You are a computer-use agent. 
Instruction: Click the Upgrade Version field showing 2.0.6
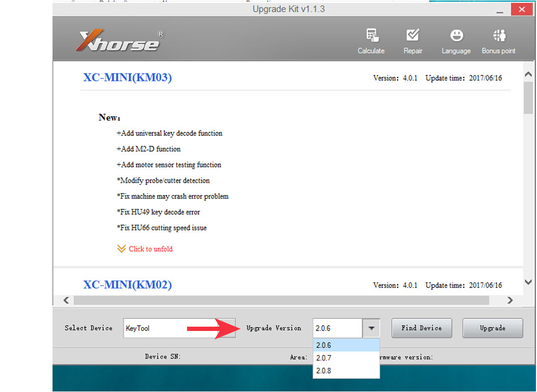click(x=337, y=328)
